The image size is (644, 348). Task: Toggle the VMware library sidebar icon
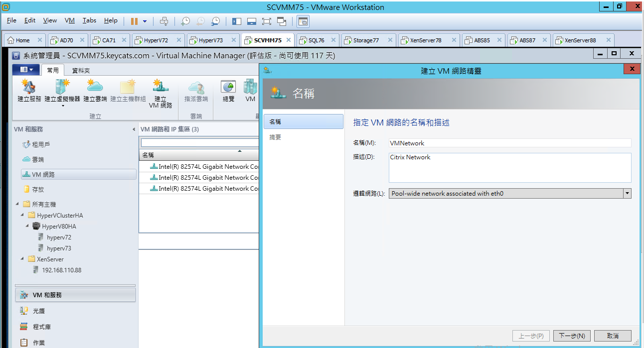coord(237,21)
